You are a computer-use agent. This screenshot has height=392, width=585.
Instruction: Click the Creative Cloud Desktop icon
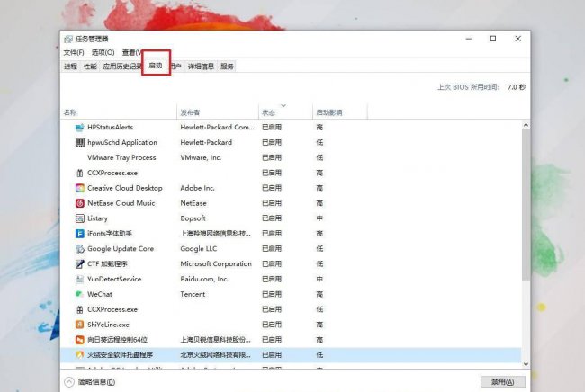79,188
